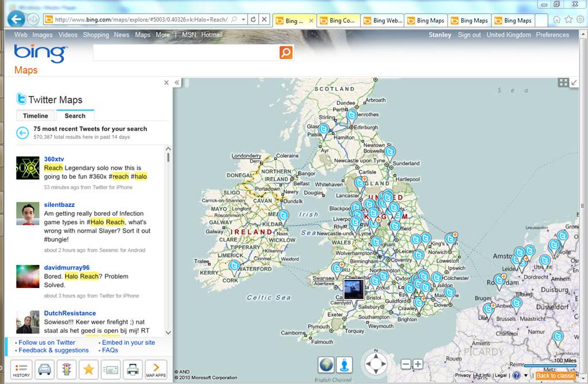Click the printer icon
Screen dimensions: 588x384
click(x=133, y=369)
